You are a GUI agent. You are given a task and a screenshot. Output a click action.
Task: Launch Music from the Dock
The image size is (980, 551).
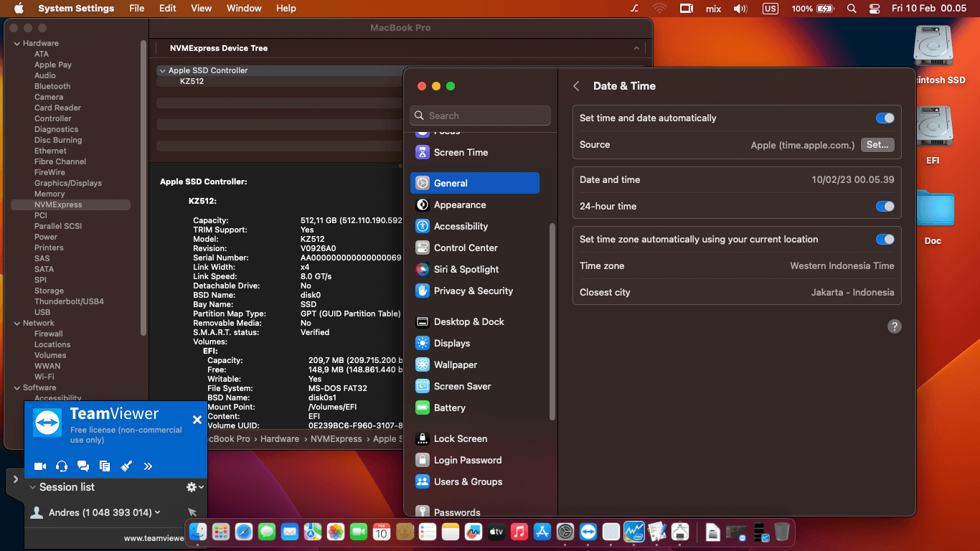coord(519,532)
